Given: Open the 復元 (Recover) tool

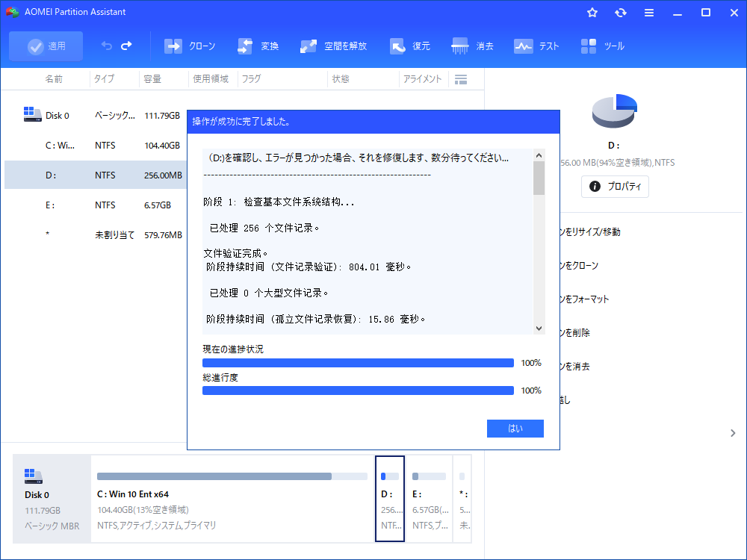Looking at the screenshot, I should tap(409, 46).
